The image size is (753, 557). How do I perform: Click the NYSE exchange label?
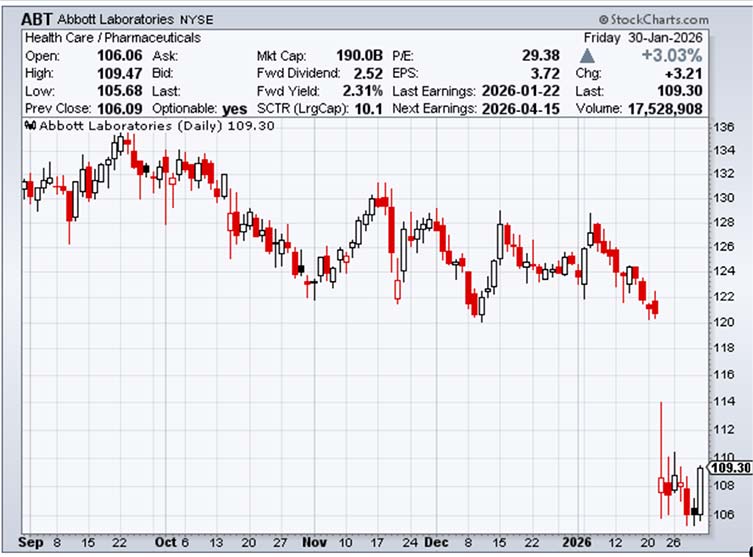coord(196,20)
